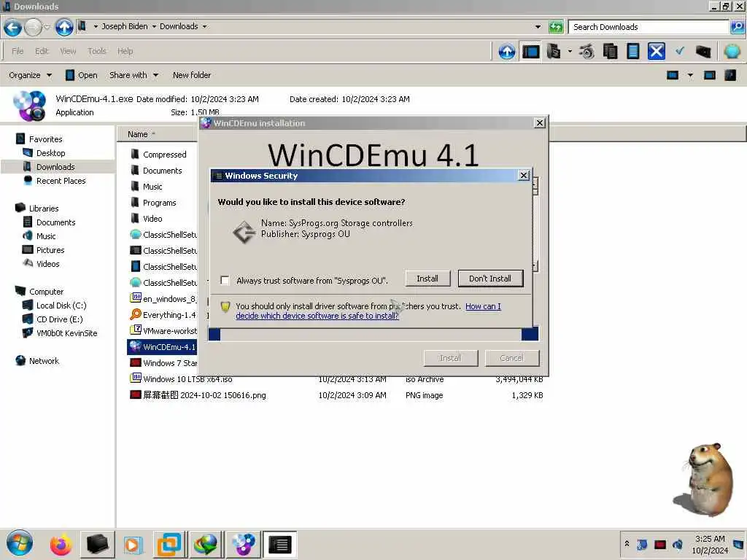Select CD Drive (E:) in navigation pane
Viewport: 747px width, 560px height.
tap(59, 319)
